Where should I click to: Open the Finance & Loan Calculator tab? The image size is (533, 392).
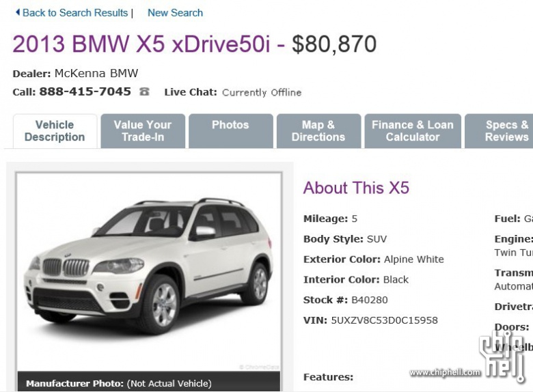(x=413, y=131)
